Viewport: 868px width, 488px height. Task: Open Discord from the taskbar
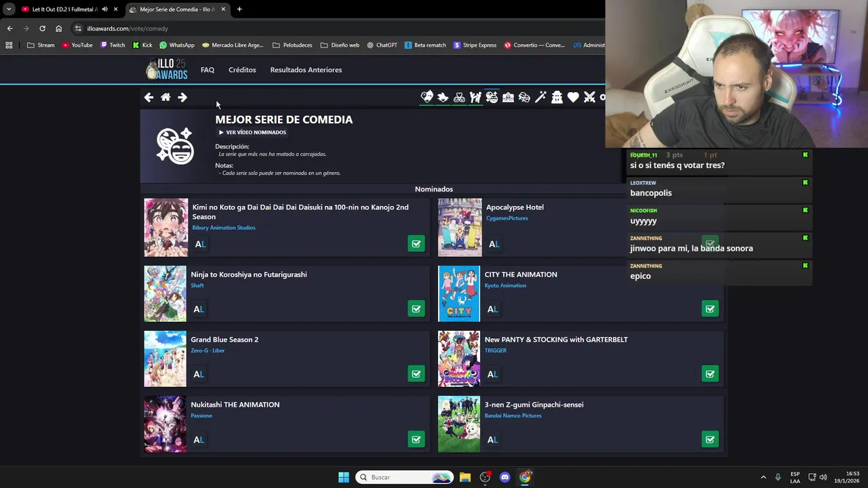click(x=505, y=477)
